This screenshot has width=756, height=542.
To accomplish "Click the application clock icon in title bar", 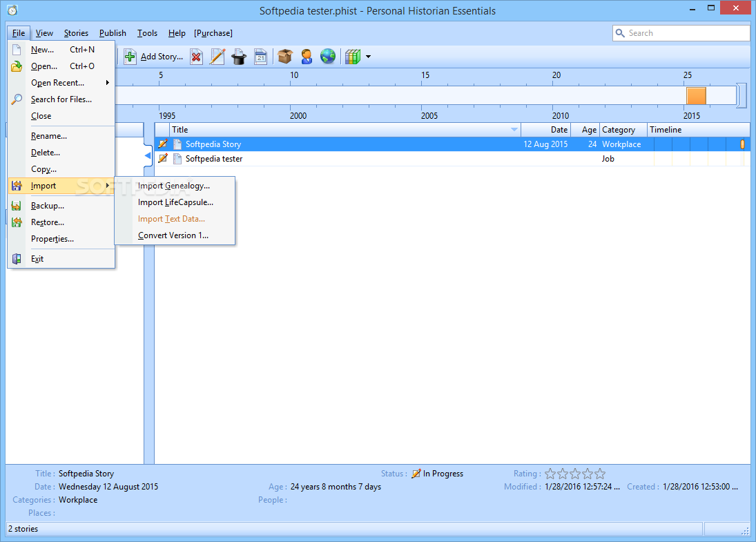I will tap(12, 10).
